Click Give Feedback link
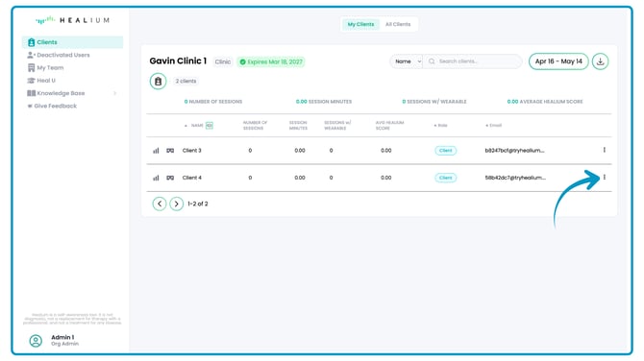This screenshot has width=644, height=361. point(52,106)
